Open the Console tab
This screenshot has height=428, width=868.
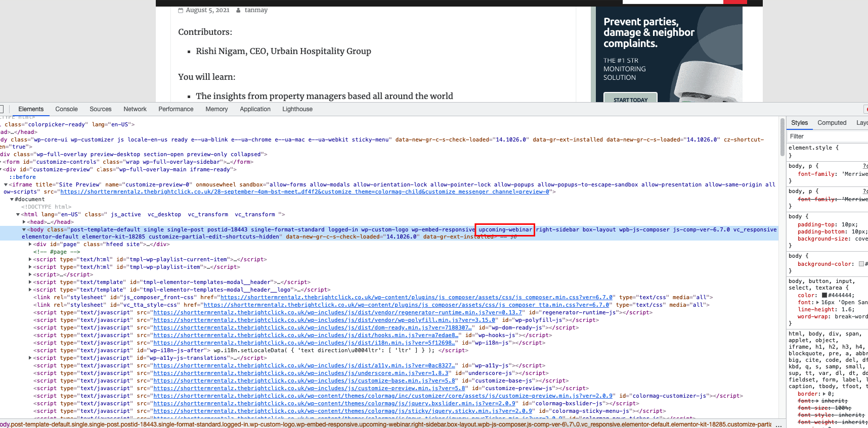point(66,109)
